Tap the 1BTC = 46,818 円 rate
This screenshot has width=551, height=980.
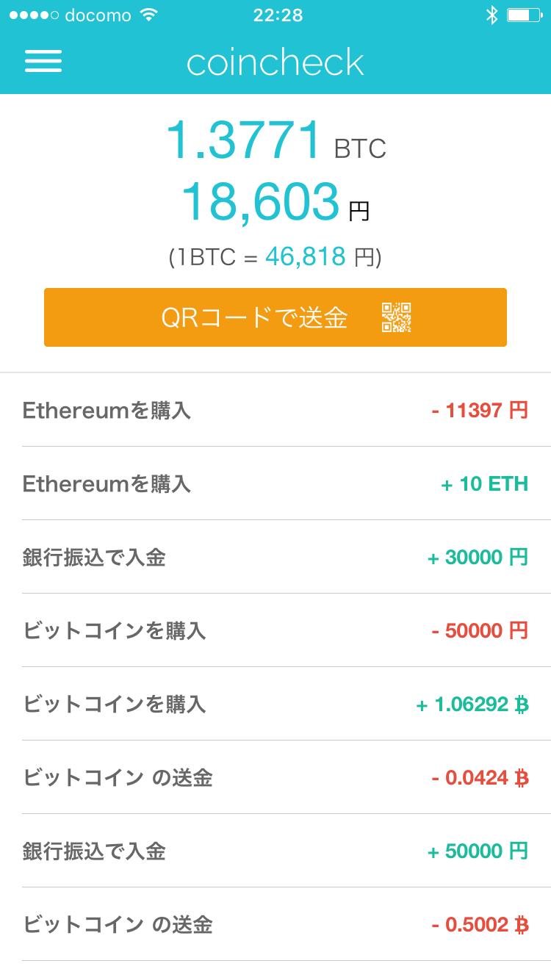tap(275, 257)
